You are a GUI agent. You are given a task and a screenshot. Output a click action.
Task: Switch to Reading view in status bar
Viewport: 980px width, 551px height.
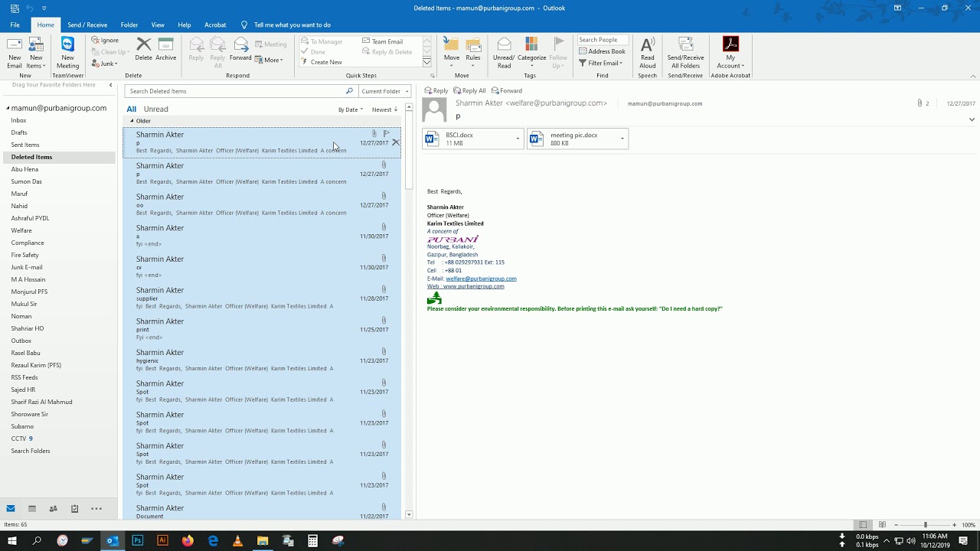coord(882,525)
